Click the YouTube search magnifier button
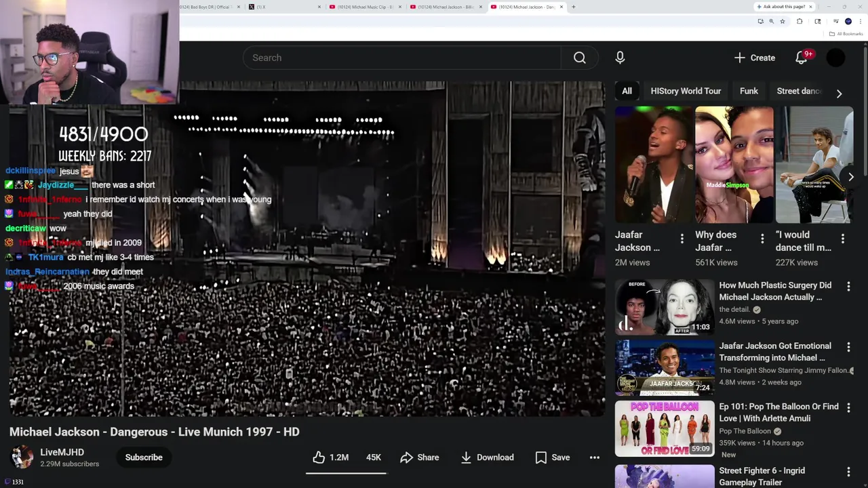This screenshot has width=868, height=488. coord(580,58)
